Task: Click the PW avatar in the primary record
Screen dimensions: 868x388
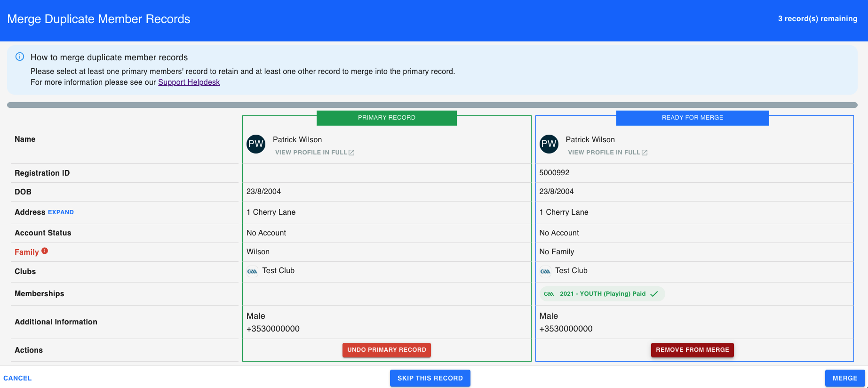Action: click(256, 144)
